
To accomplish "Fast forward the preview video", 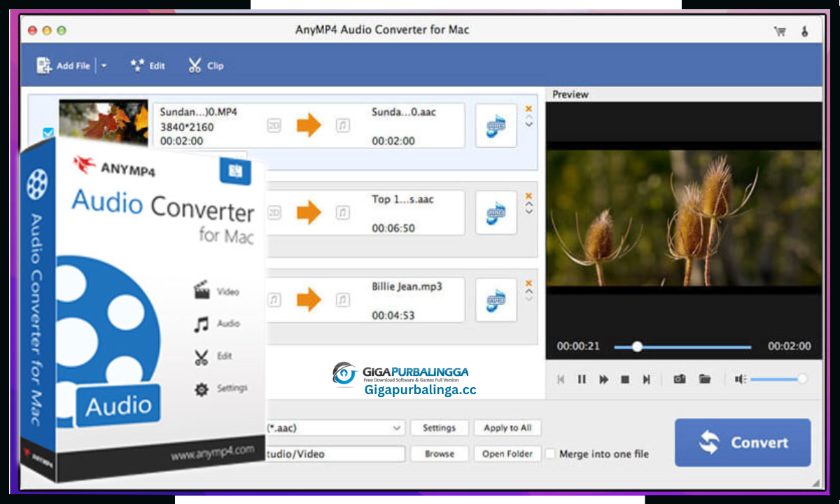I will (603, 379).
